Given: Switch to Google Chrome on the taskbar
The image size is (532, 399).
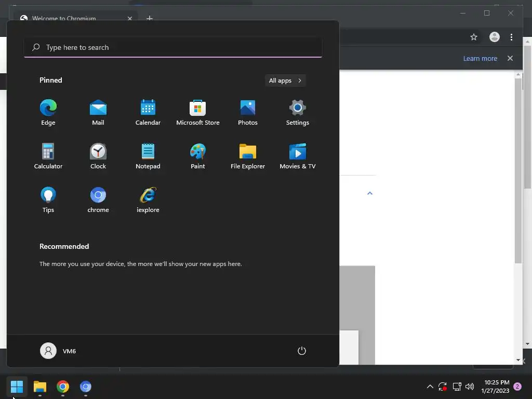Looking at the screenshot, I should pos(63,387).
